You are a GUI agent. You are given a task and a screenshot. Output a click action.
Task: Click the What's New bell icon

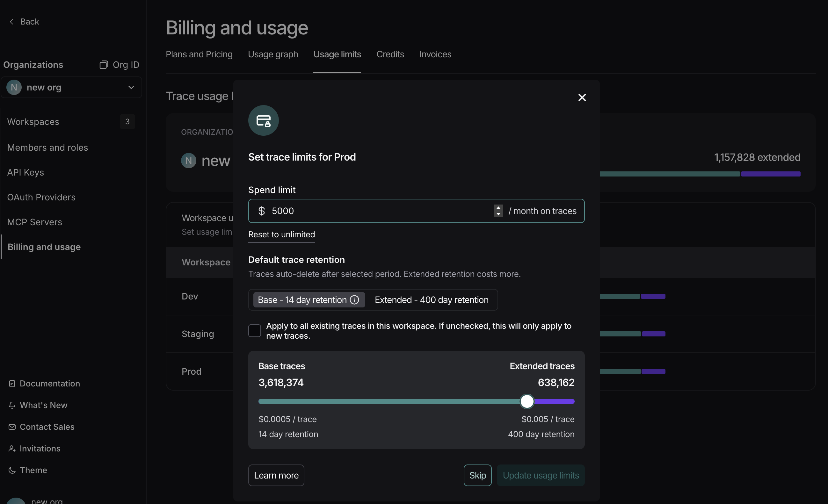pos(12,405)
